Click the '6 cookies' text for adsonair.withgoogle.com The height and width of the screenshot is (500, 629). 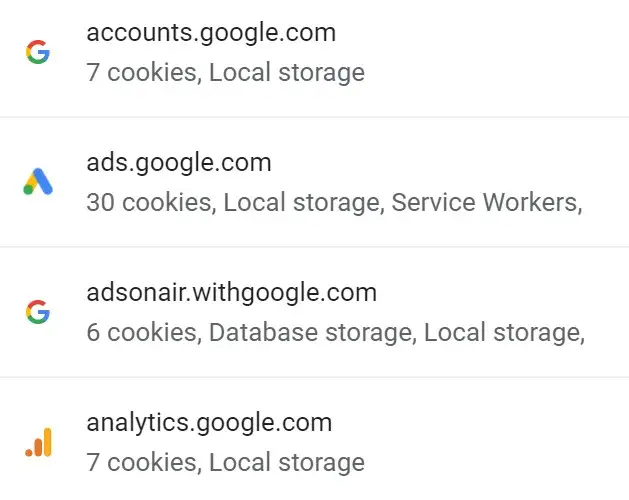coord(142,332)
